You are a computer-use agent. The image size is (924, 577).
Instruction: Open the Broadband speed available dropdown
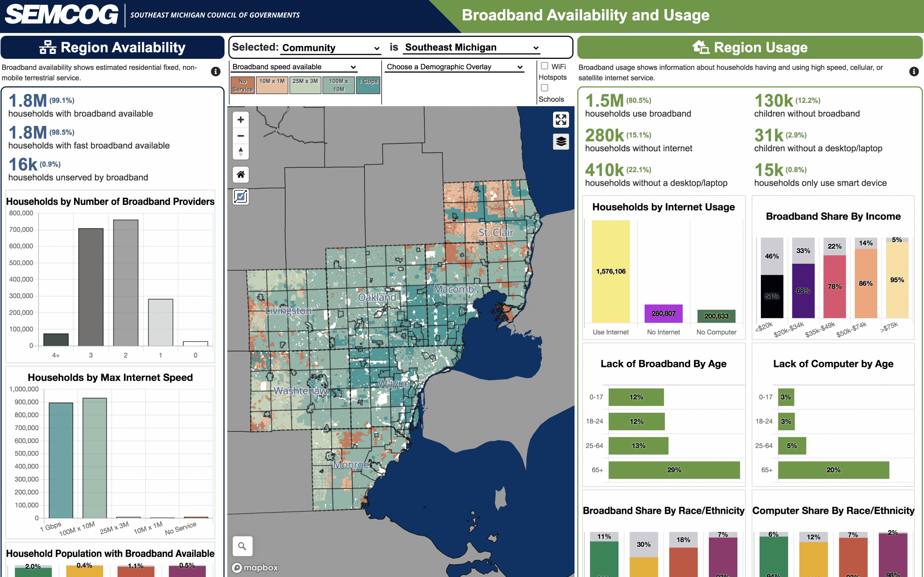point(294,66)
